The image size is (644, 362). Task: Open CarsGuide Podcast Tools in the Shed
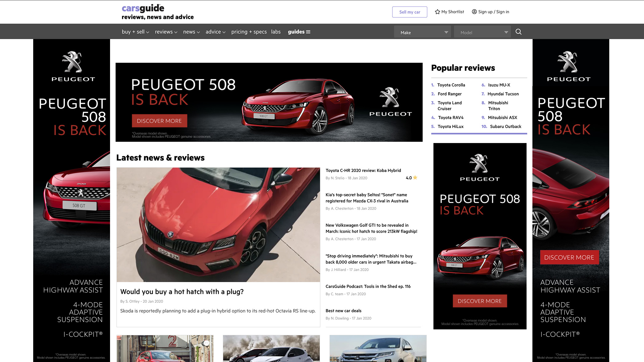click(x=368, y=286)
